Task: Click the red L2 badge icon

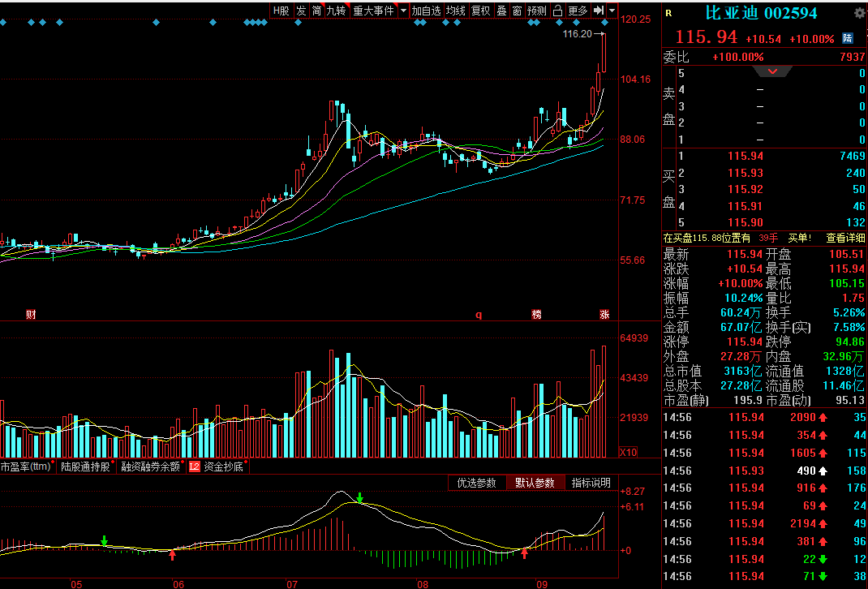Action: click(194, 466)
